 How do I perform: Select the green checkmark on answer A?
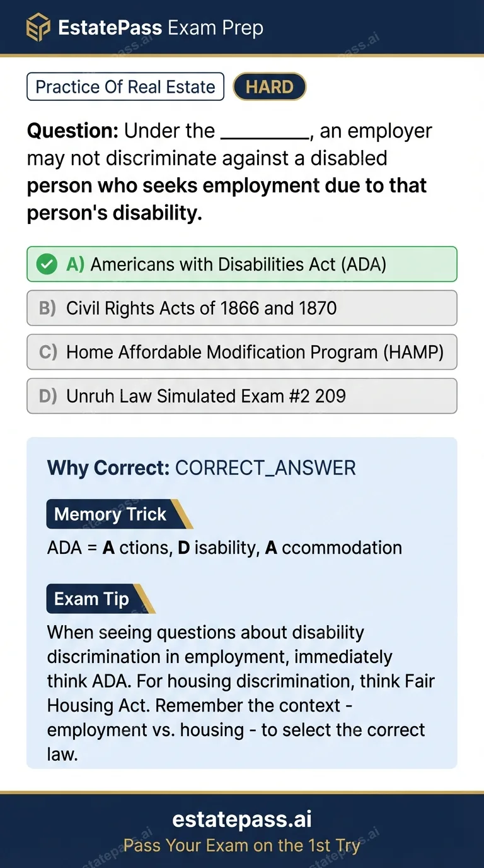(x=46, y=264)
